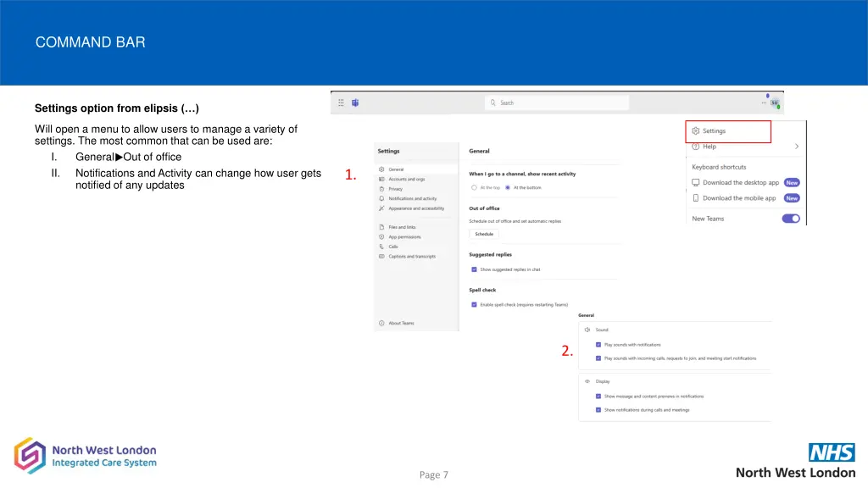Click the Appearance and accessibility wand icon

pyautogui.click(x=381, y=208)
